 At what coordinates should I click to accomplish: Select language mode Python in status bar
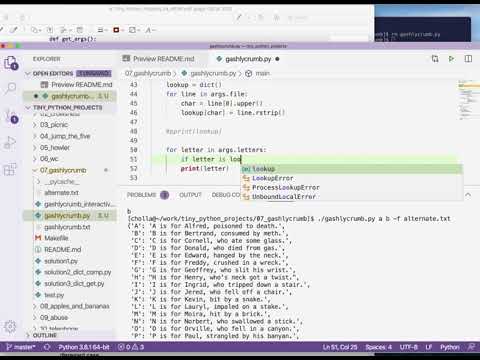pyautogui.click(x=450, y=347)
